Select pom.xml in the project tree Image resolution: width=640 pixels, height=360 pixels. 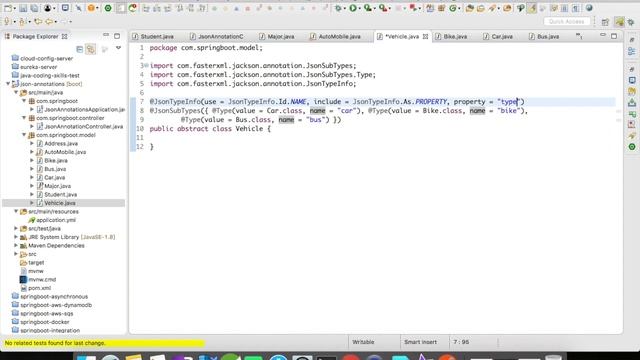pyautogui.click(x=39, y=288)
